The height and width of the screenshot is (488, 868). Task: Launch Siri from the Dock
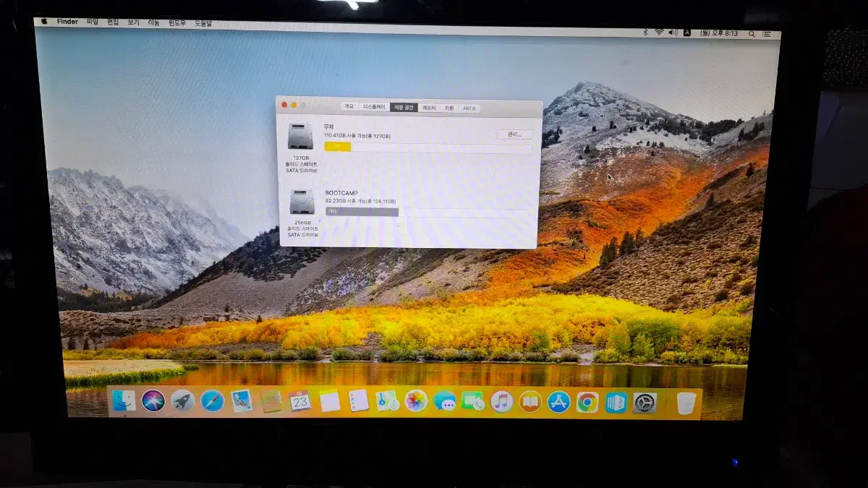[x=153, y=400]
